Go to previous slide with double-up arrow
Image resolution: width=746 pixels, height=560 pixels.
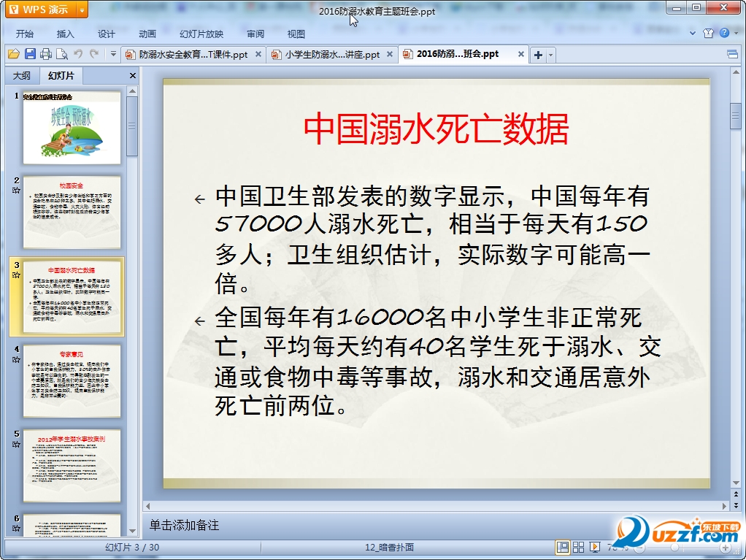736,495
